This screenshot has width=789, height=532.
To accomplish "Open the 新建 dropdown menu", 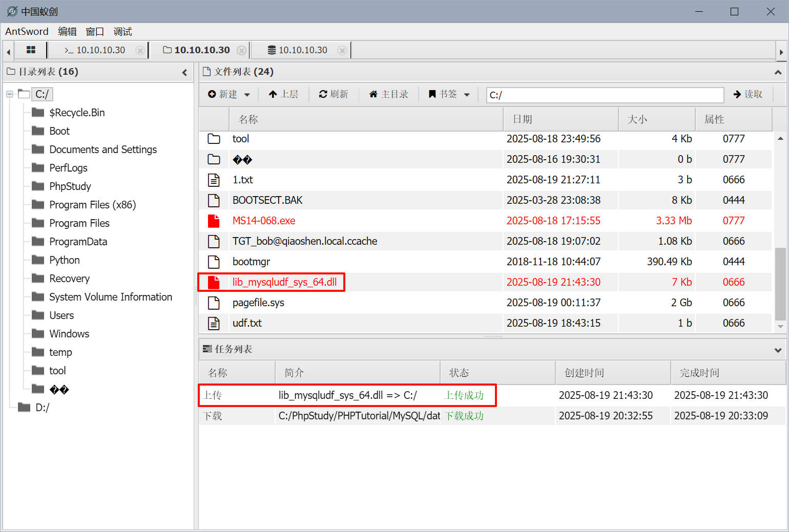I will pyautogui.click(x=229, y=94).
